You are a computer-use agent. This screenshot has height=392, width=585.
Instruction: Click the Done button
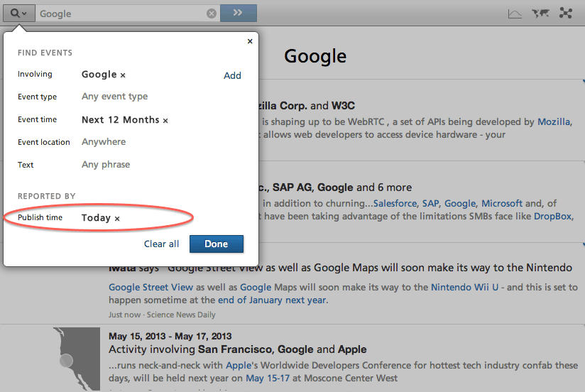[x=217, y=244]
